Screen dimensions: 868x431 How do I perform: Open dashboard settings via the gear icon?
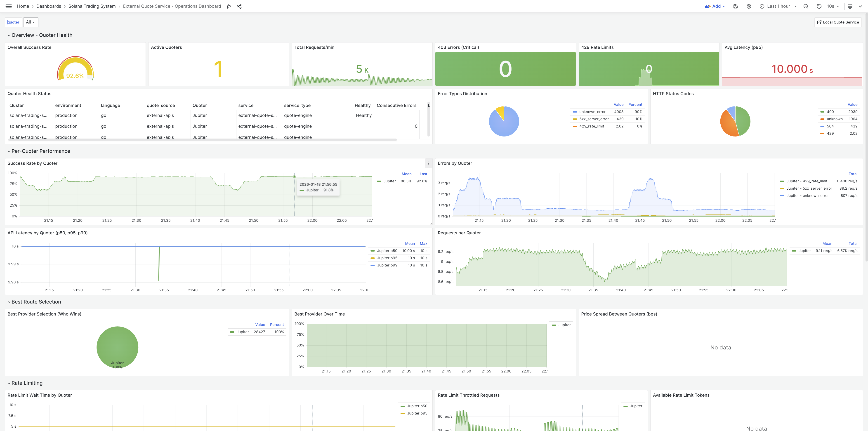(x=749, y=6)
